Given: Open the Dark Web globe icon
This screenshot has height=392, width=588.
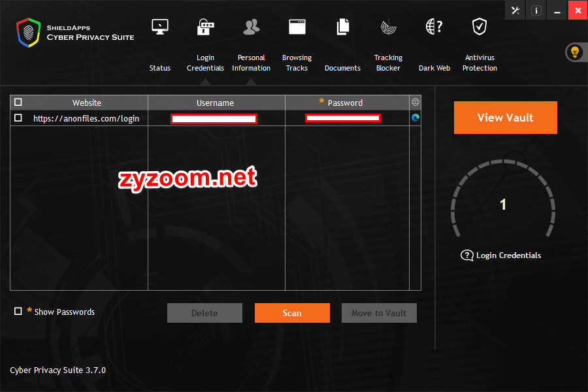Looking at the screenshot, I should click(x=434, y=27).
